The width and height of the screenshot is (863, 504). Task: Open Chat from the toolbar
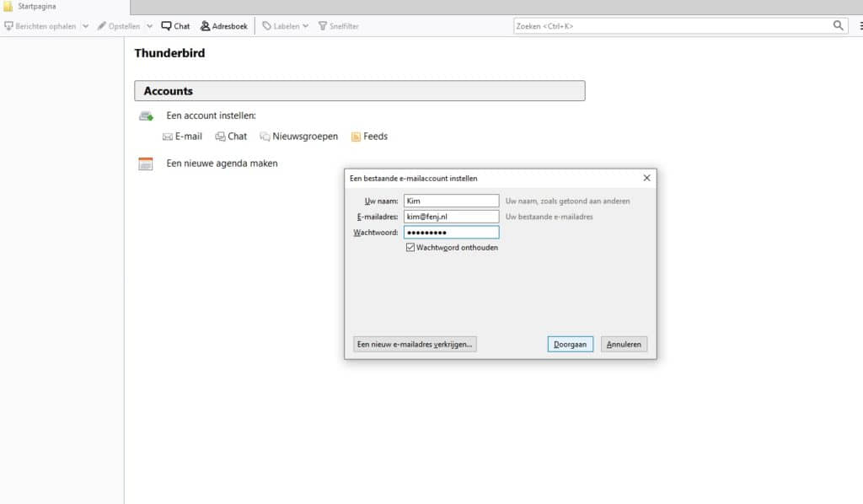175,26
